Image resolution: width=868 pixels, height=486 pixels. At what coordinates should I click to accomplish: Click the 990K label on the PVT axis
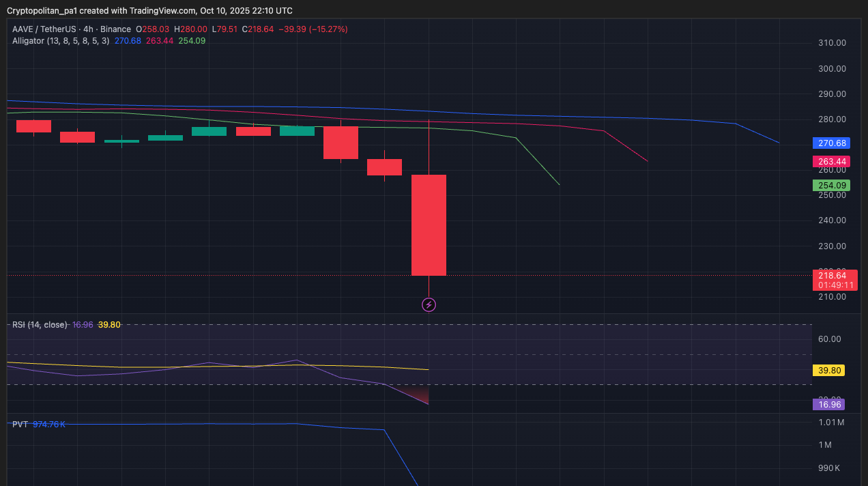coord(829,468)
